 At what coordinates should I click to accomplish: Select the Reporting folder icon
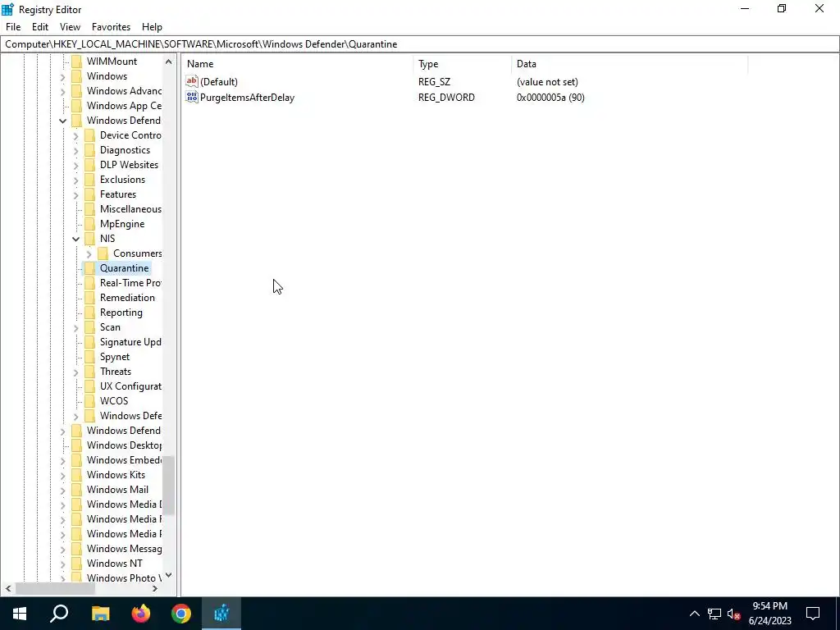point(90,313)
